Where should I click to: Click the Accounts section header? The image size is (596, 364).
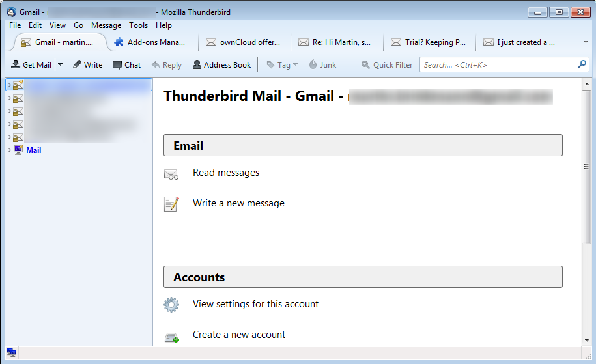tap(363, 277)
